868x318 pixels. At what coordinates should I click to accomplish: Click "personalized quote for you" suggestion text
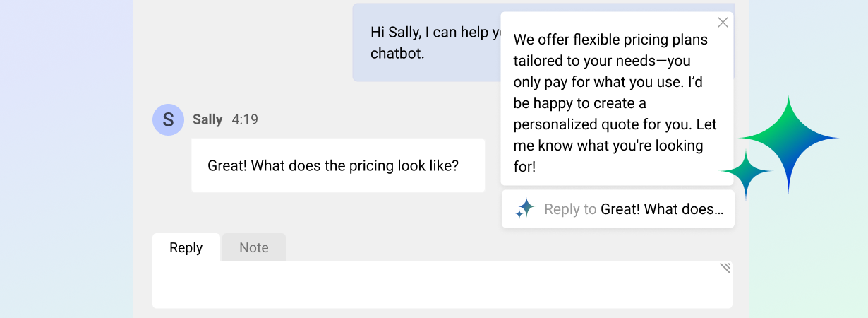pyautogui.click(x=601, y=124)
